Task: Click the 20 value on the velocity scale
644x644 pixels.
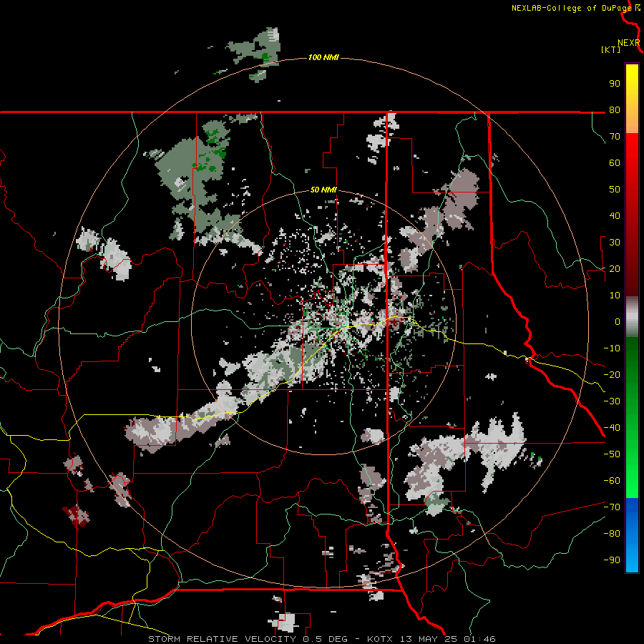Action: (615, 269)
